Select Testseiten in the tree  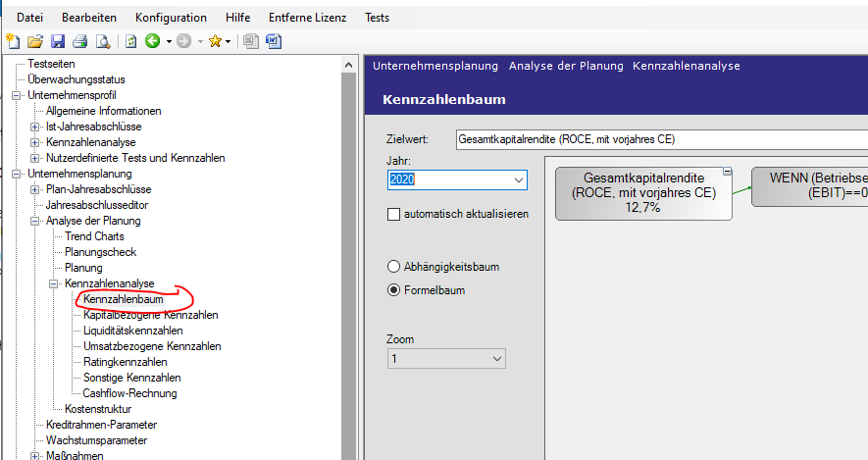[x=51, y=64]
